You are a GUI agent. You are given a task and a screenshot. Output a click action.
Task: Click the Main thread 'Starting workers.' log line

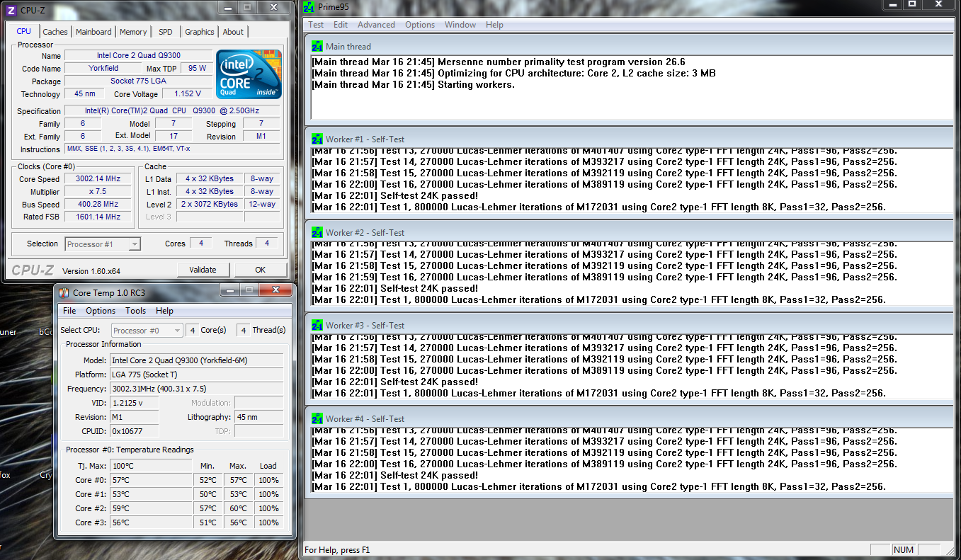point(413,85)
